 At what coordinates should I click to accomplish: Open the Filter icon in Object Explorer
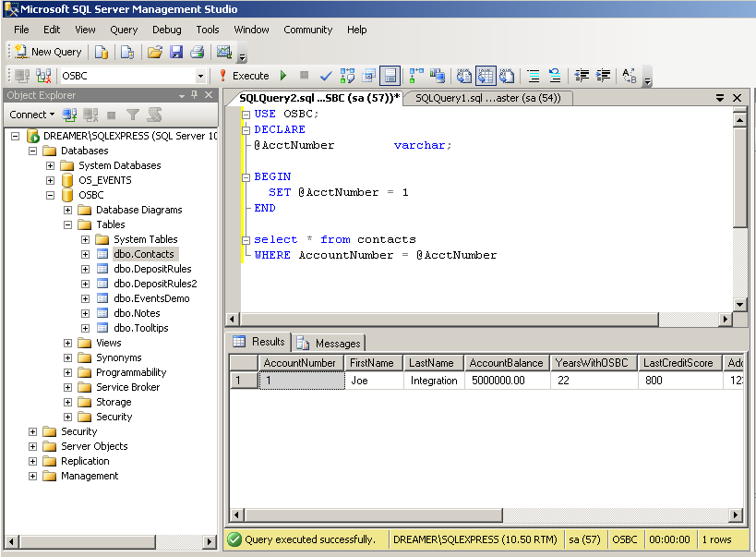[x=134, y=114]
